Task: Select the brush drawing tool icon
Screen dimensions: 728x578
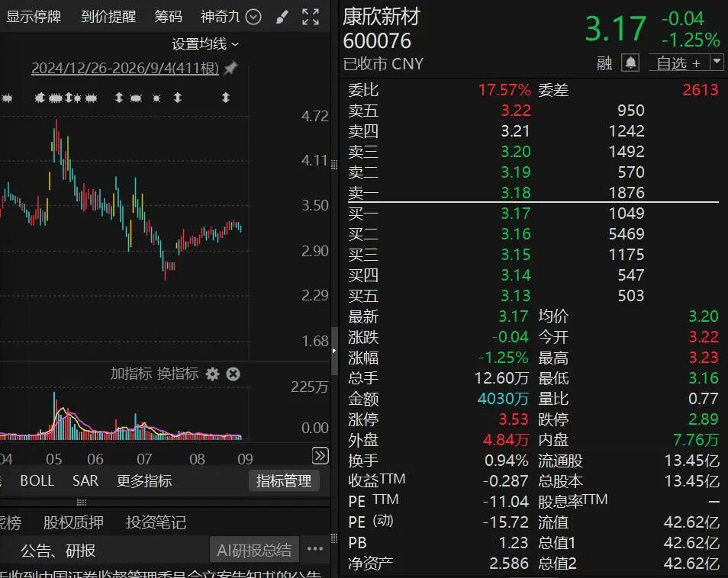Action: (x=282, y=18)
